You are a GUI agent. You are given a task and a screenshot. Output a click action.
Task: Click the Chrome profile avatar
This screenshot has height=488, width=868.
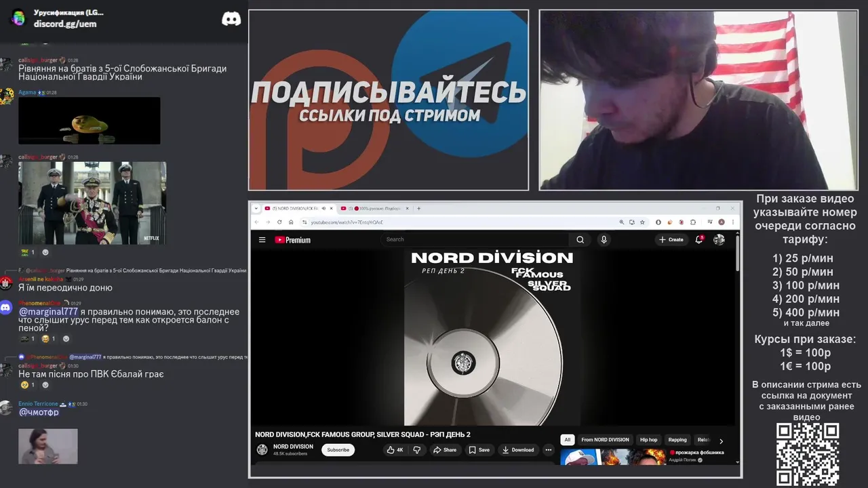[722, 222]
